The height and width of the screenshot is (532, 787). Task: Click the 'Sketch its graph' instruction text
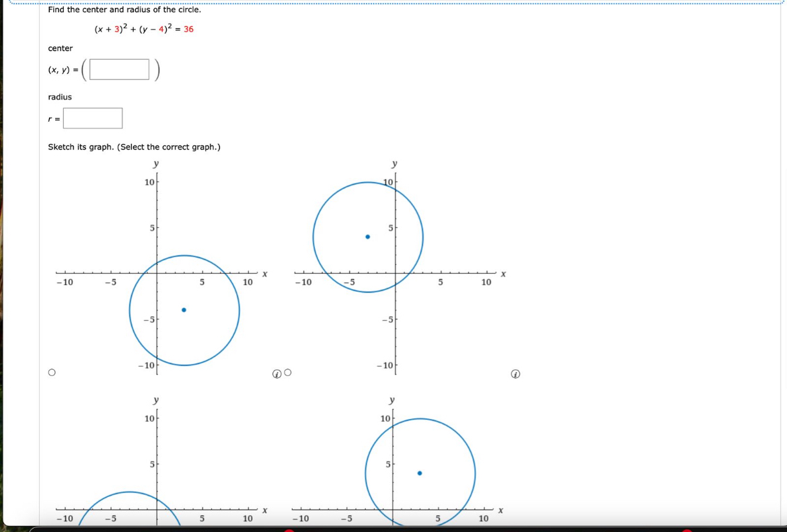pos(135,147)
